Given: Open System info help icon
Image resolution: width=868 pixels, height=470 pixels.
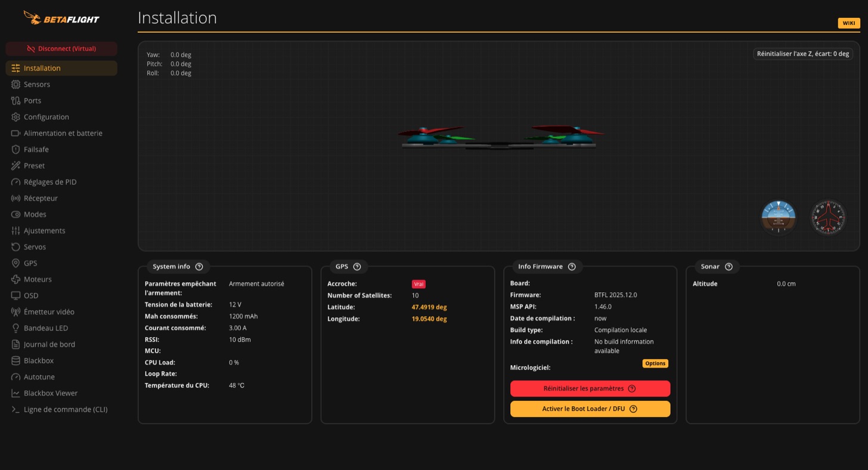Looking at the screenshot, I should (199, 267).
